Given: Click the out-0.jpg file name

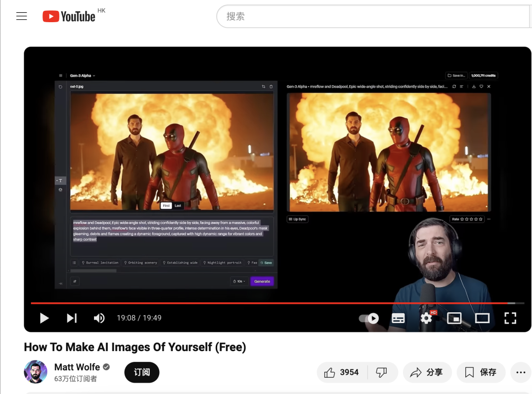Looking at the screenshot, I should (77, 87).
